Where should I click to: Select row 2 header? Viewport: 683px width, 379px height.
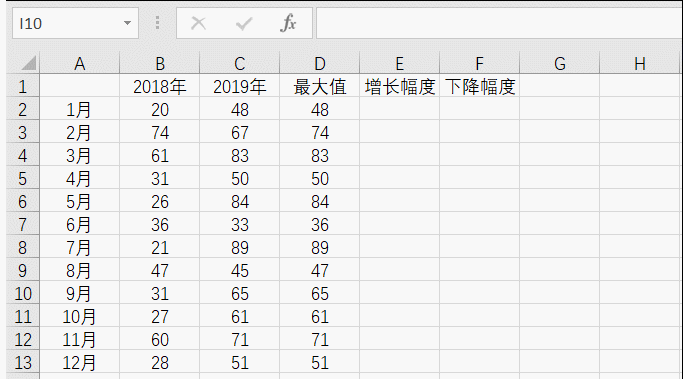coord(23,109)
